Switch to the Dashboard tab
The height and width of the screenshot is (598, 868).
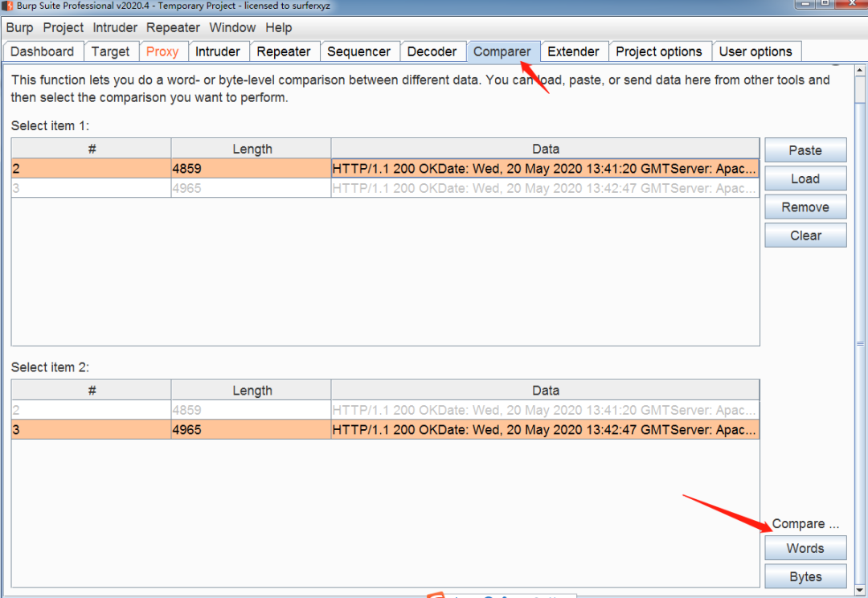[43, 51]
